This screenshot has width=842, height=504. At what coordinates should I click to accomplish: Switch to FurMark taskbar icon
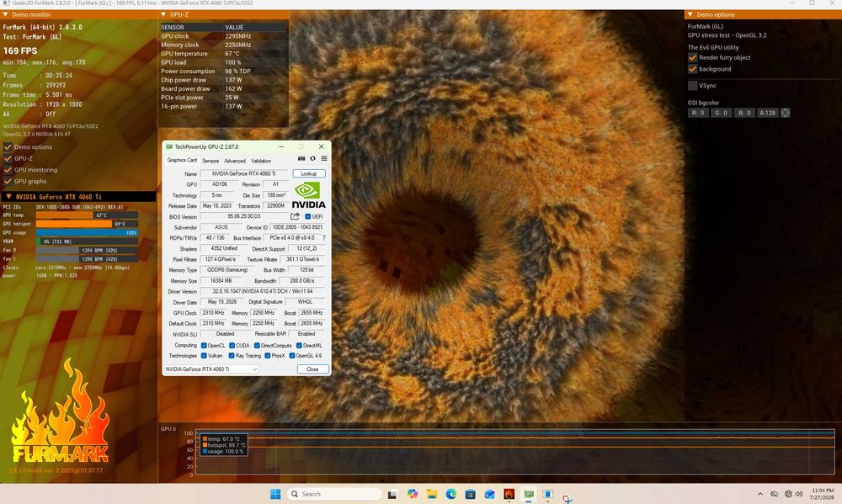[509, 494]
